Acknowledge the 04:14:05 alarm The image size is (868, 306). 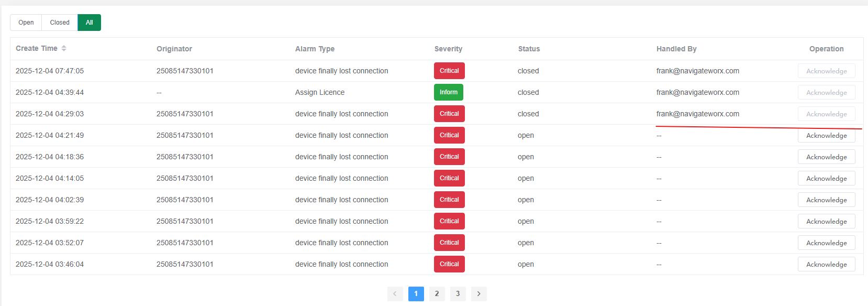tap(826, 179)
